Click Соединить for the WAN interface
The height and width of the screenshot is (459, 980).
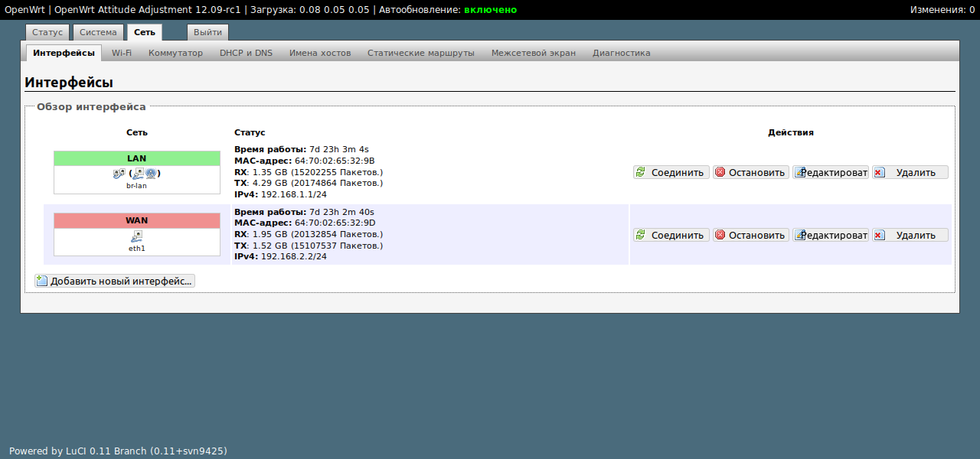pyautogui.click(x=671, y=235)
